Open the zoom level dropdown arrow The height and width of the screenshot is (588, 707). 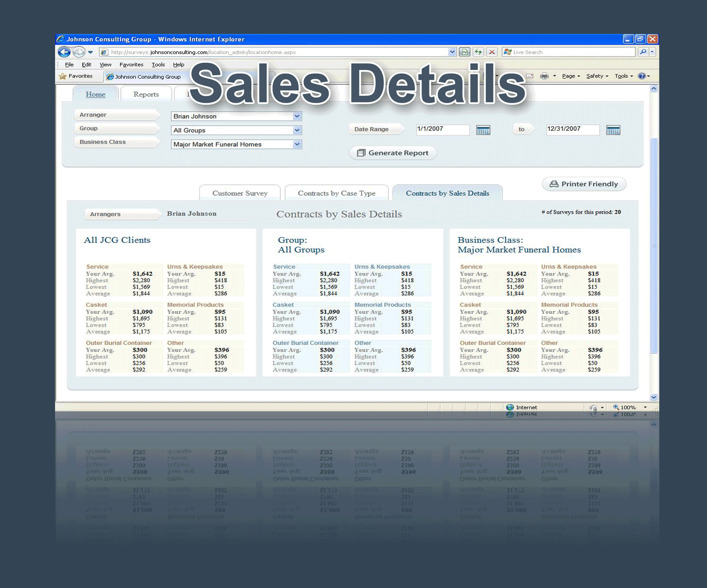pos(645,407)
